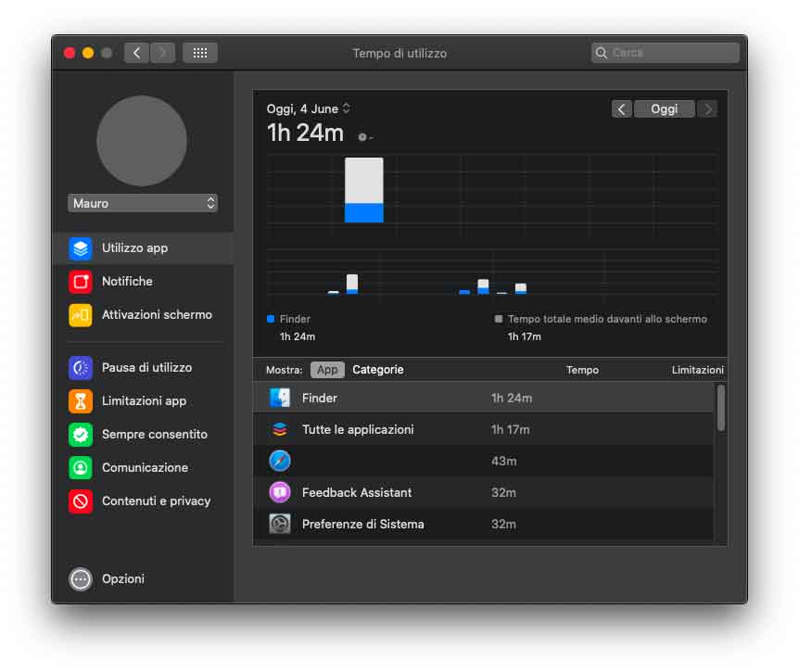Click the yellow Attivazioni schermo icon
The image size is (799, 672).
click(81, 315)
